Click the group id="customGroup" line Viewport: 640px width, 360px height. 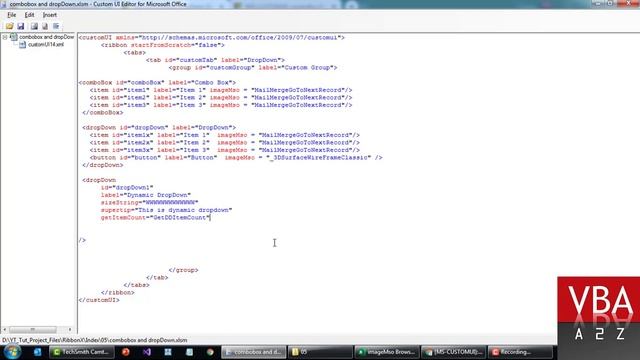[253, 67]
